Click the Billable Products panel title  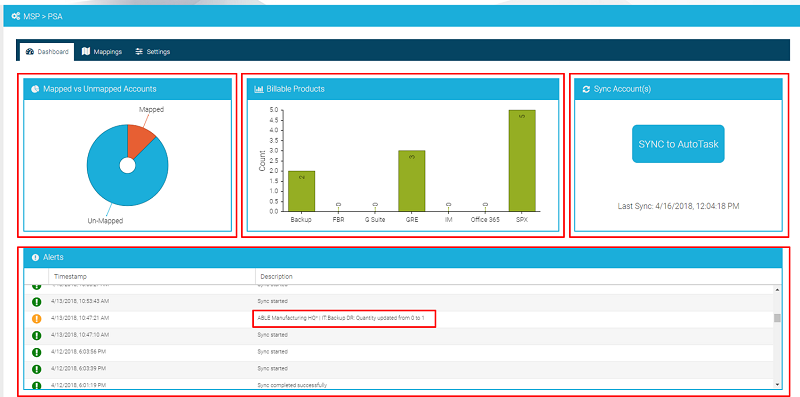pos(295,89)
